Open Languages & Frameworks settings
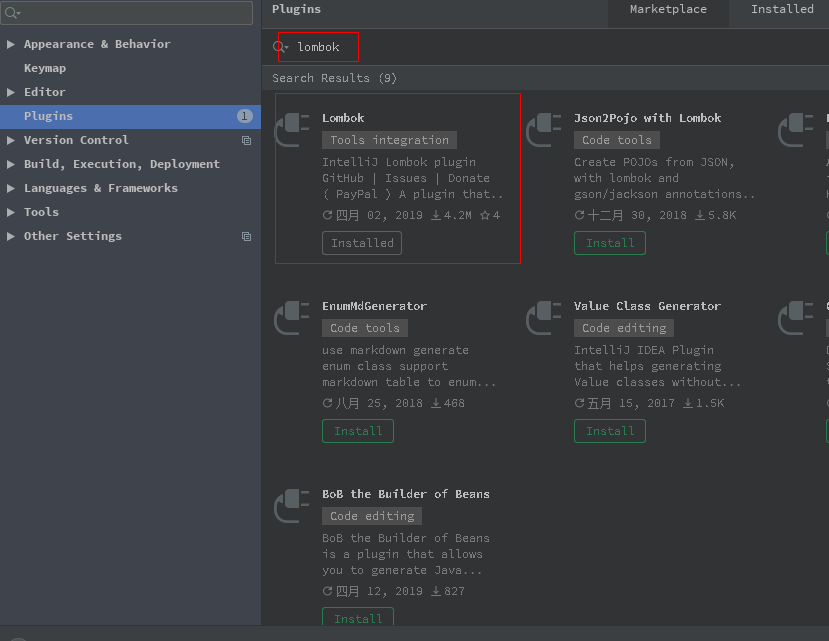This screenshot has width=829, height=641. click(101, 188)
